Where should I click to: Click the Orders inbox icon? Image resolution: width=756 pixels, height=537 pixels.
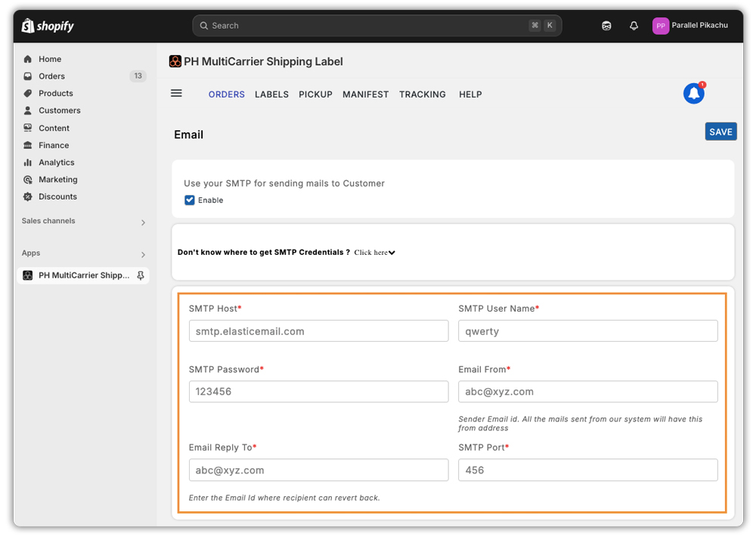pyautogui.click(x=28, y=76)
